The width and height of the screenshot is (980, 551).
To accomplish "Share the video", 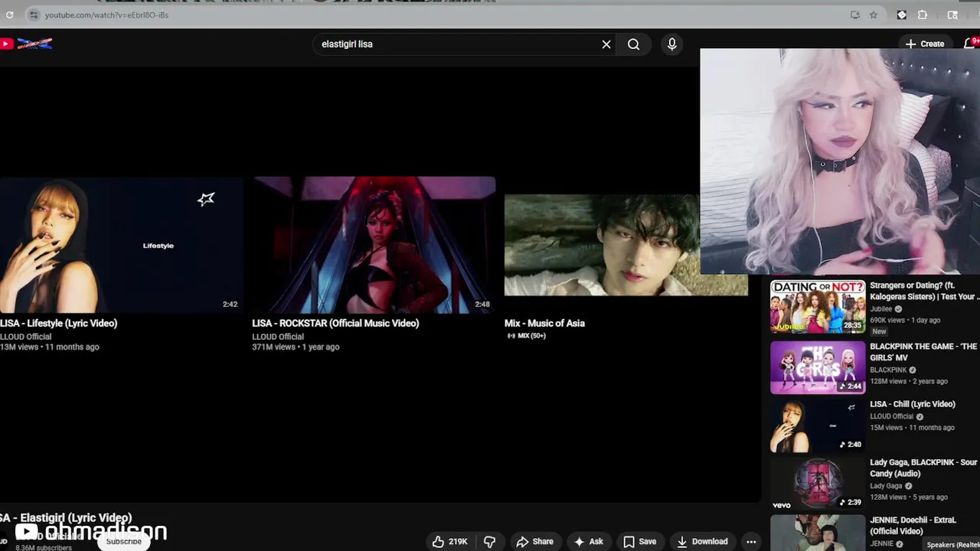I will (534, 542).
